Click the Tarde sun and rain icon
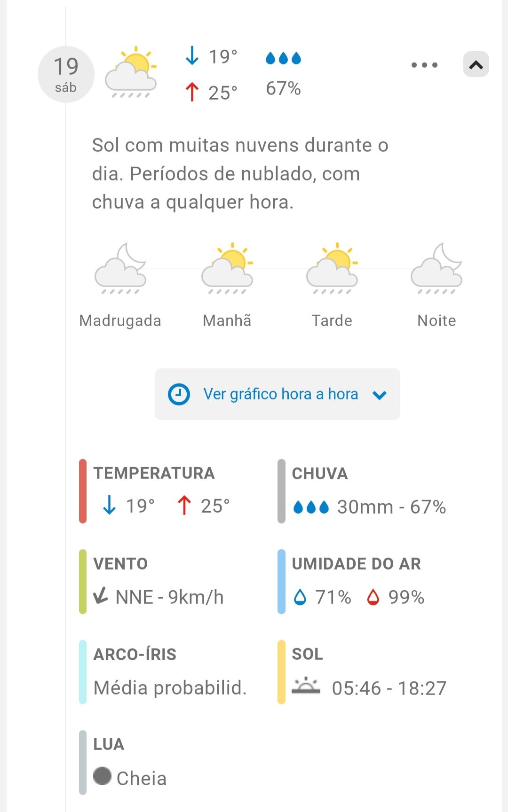The height and width of the screenshot is (812, 508). coord(332,269)
